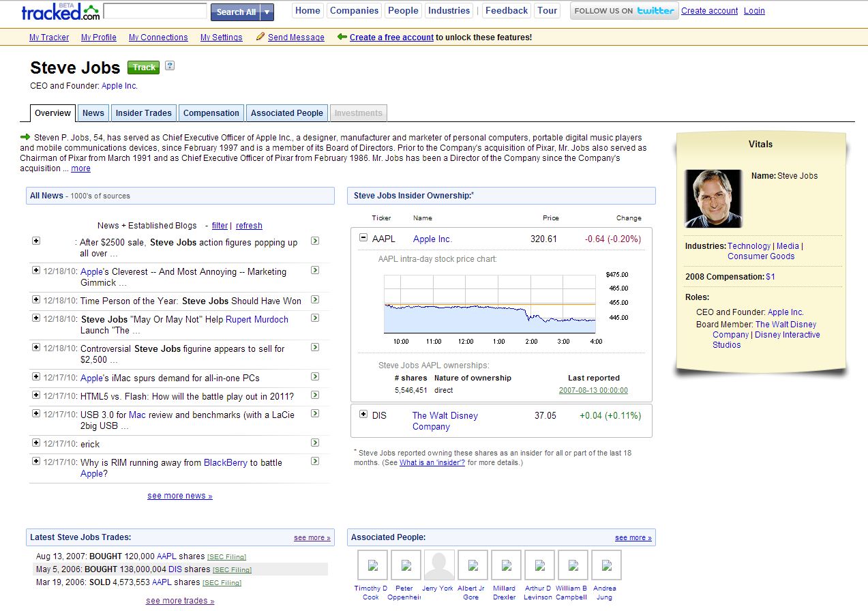Click Jerry York placeholder avatar

click(439, 565)
